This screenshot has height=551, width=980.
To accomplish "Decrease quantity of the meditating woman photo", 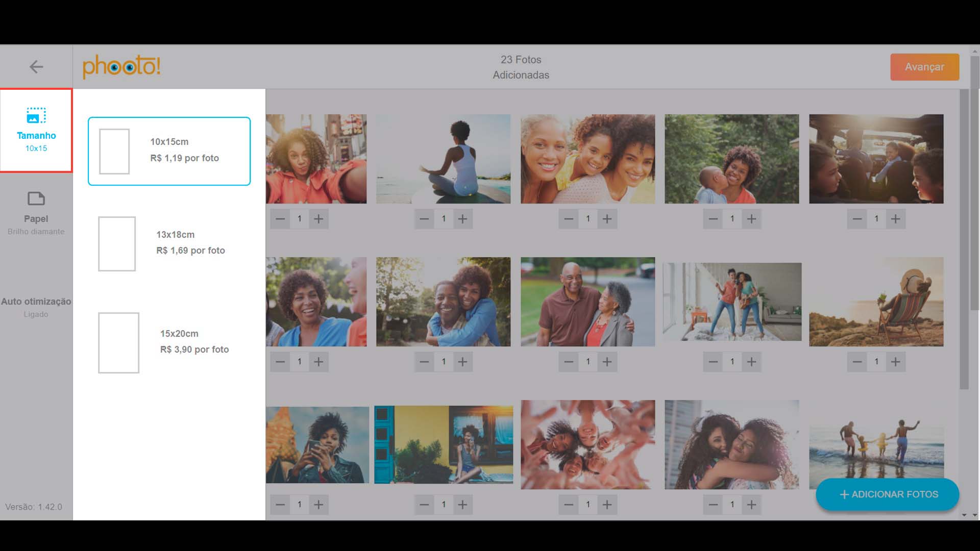I will 424,219.
